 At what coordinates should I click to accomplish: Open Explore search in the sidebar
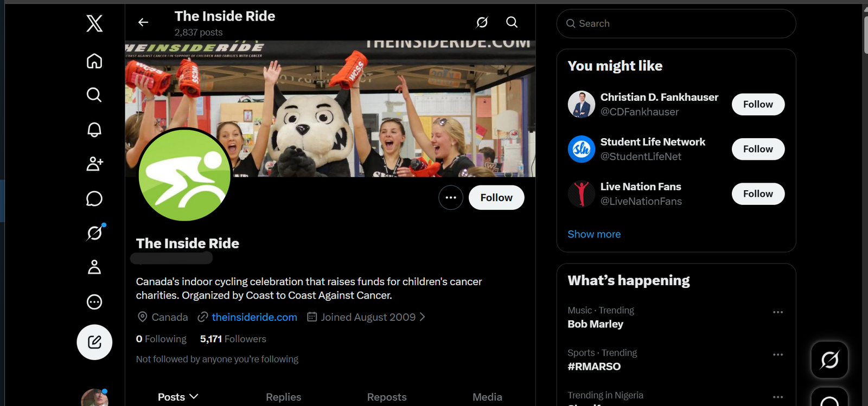point(94,95)
